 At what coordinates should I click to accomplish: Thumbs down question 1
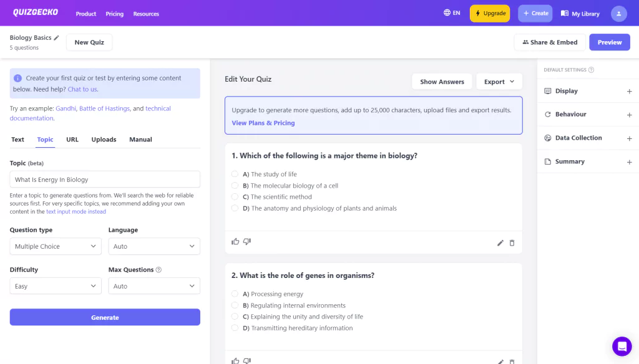click(x=247, y=241)
